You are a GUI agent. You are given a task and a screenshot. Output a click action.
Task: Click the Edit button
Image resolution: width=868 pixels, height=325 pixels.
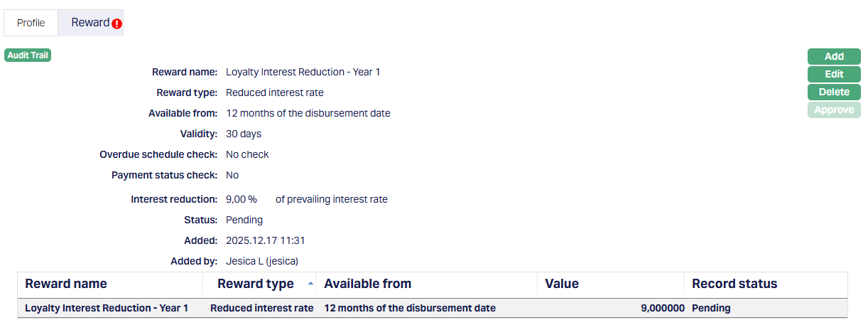[x=834, y=74]
